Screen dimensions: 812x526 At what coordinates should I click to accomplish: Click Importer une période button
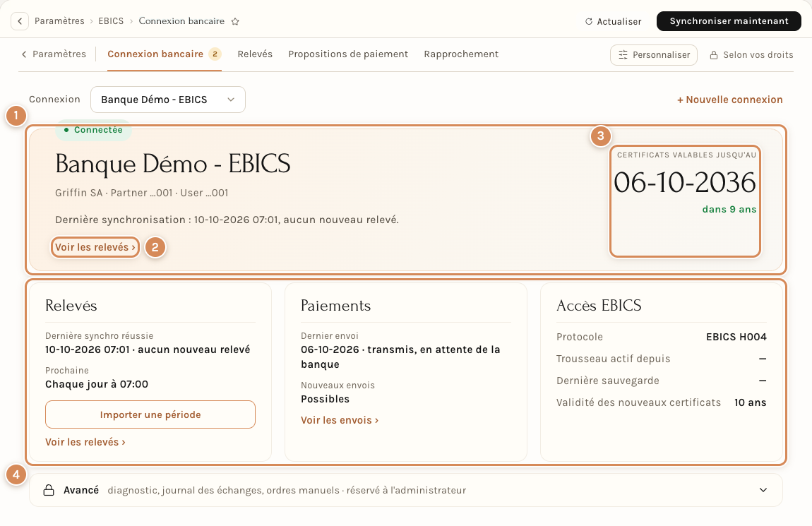tap(150, 414)
